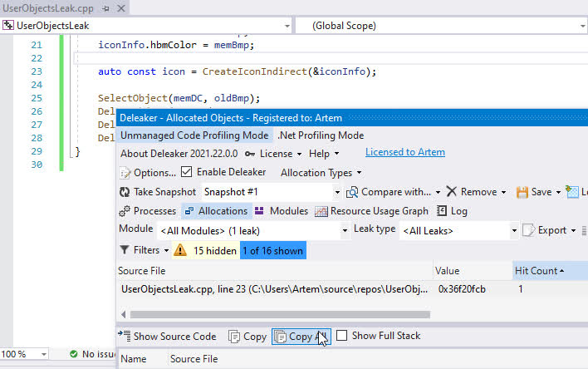The width and height of the screenshot is (588, 369).
Task: Click the Take Snapshot button
Action: click(158, 192)
